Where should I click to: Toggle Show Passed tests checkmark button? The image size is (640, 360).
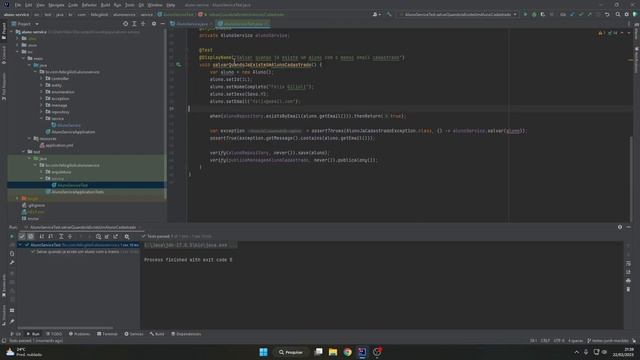click(22, 236)
